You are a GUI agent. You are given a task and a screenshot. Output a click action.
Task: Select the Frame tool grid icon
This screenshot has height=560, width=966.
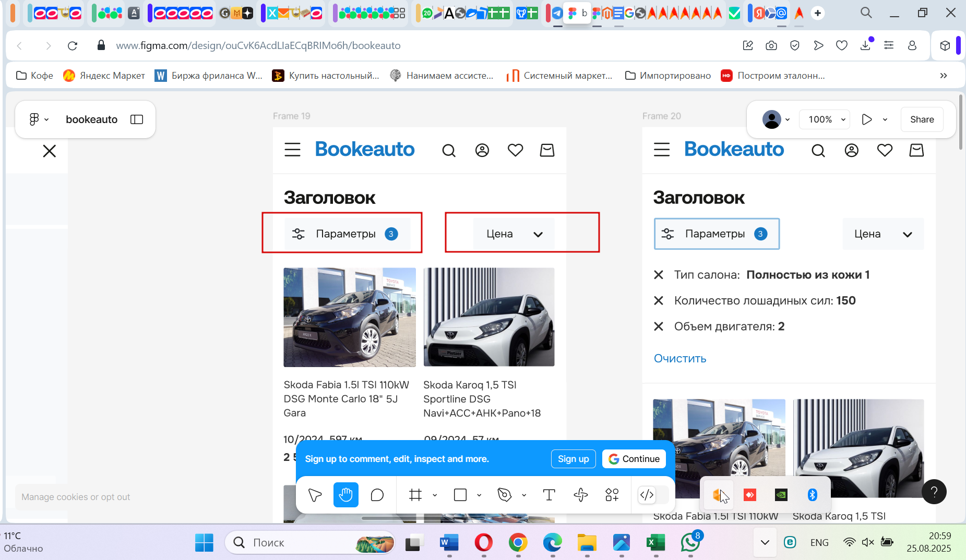click(415, 495)
